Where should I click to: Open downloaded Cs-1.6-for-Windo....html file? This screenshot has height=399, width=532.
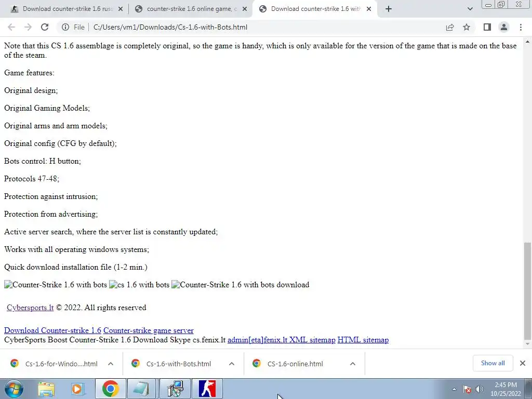pyautogui.click(x=54, y=364)
